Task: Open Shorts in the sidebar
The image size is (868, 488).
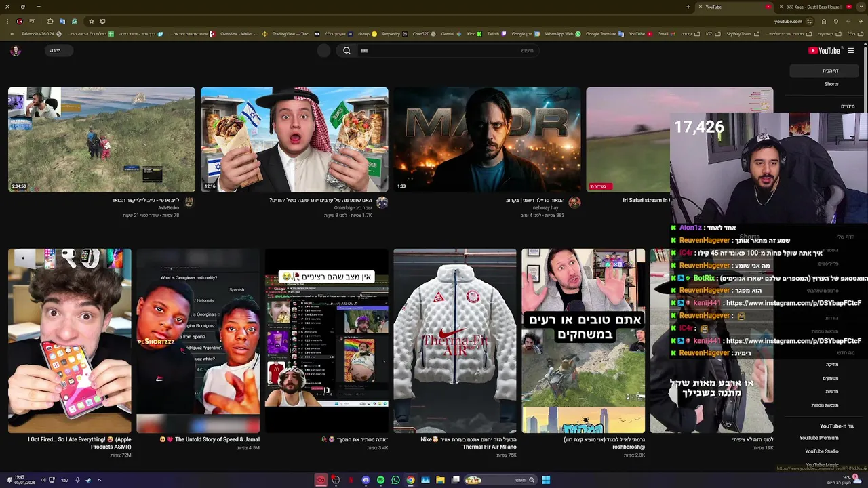Action: point(831,84)
